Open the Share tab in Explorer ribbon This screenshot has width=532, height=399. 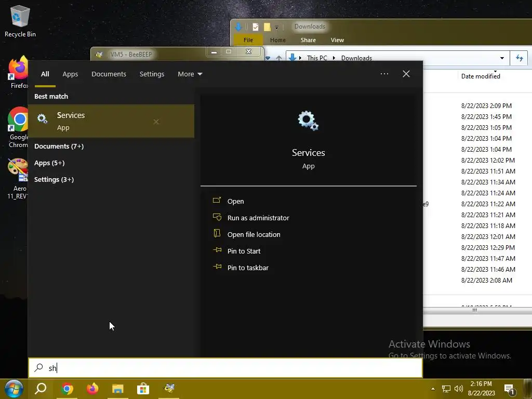click(x=308, y=40)
